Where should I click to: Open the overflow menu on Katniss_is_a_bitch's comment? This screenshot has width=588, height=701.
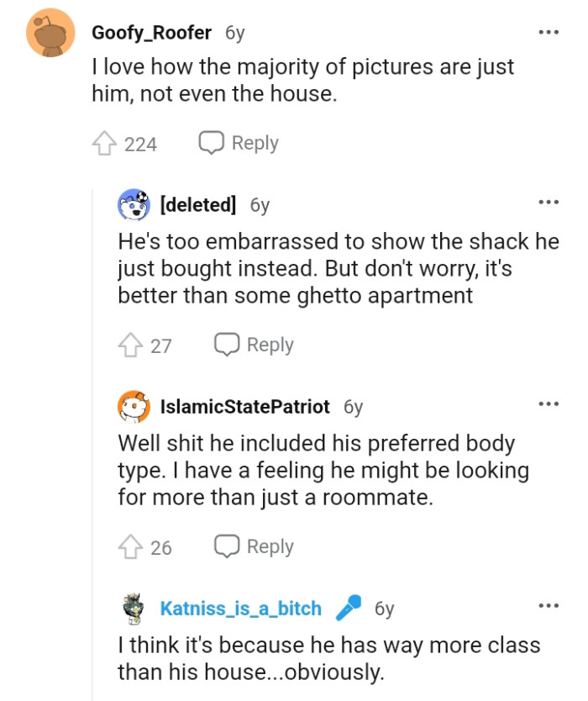[x=547, y=604]
